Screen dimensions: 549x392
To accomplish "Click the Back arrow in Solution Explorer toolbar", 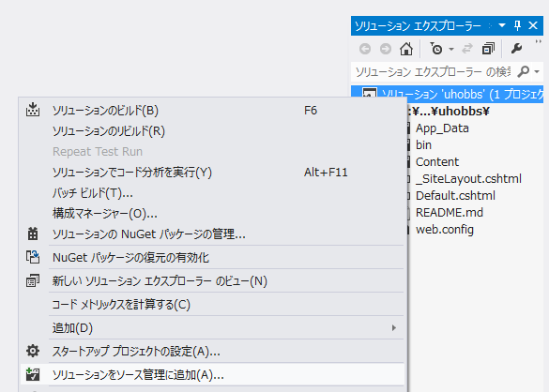I will [x=365, y=49].
